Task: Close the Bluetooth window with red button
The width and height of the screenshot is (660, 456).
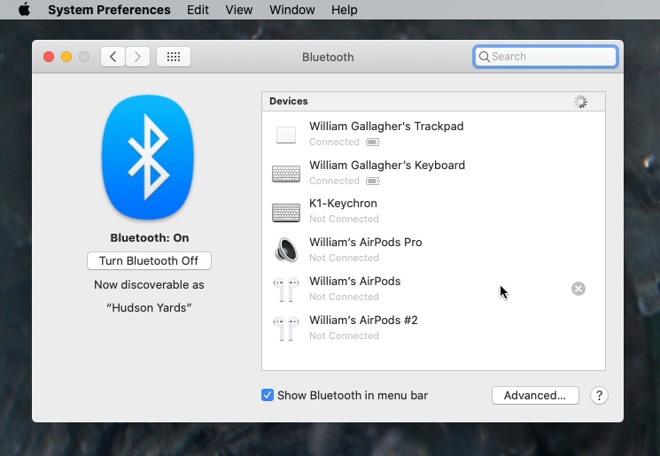Action: (49, 56)
